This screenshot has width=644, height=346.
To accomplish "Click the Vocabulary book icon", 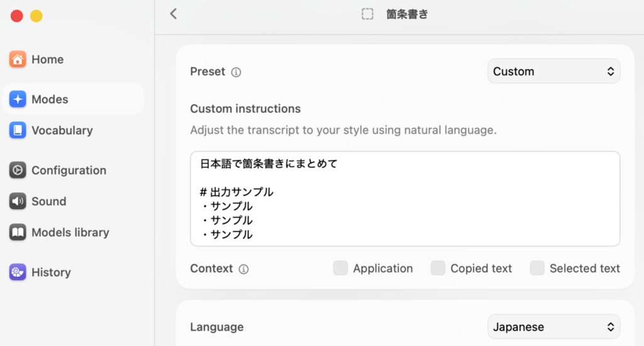I will (18, 130).
